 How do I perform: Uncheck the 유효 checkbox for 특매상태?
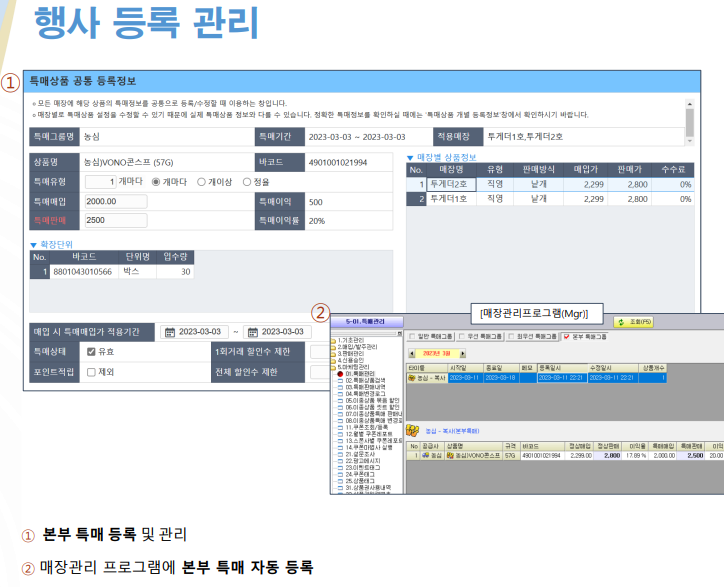(91, 352)
